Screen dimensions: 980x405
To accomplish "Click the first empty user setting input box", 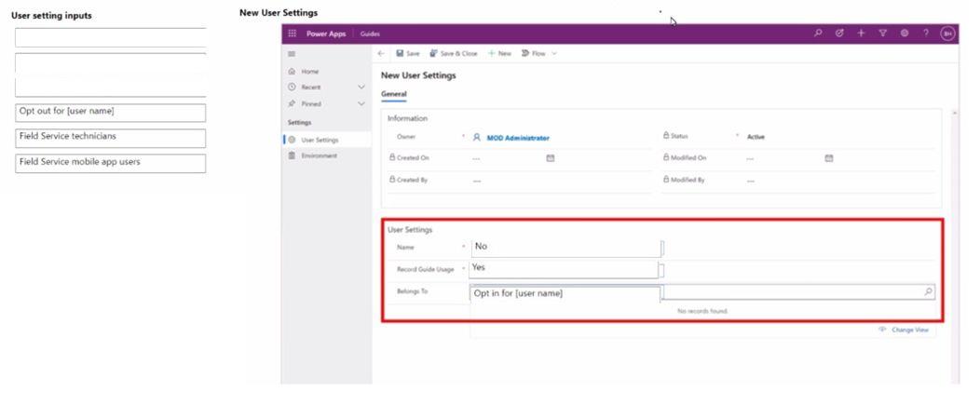I will click(x=111, y=37).
